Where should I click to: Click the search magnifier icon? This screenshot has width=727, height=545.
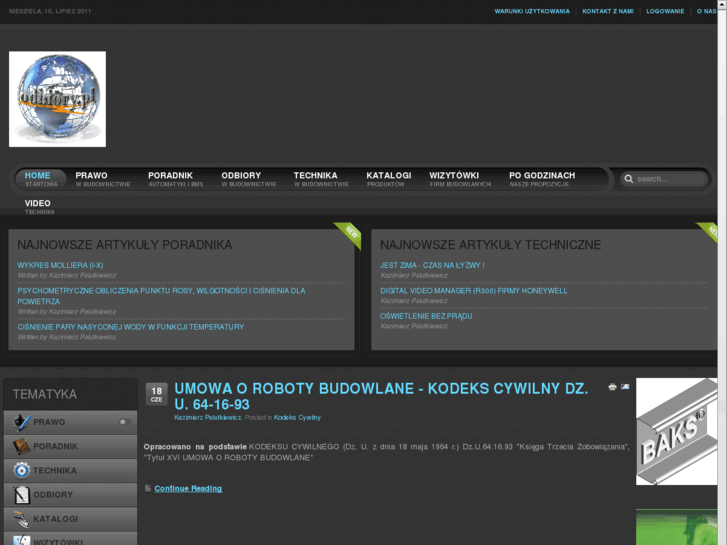pyautogui.click(x=629, y=179)
